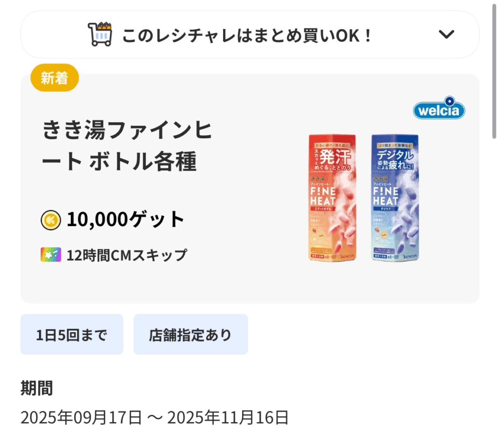Image resolution: width=500 pixels, height=448 pixels.
Task: Select the きき湯ファインヒート ボトル各種 title
Action: (x=128, y=147)
